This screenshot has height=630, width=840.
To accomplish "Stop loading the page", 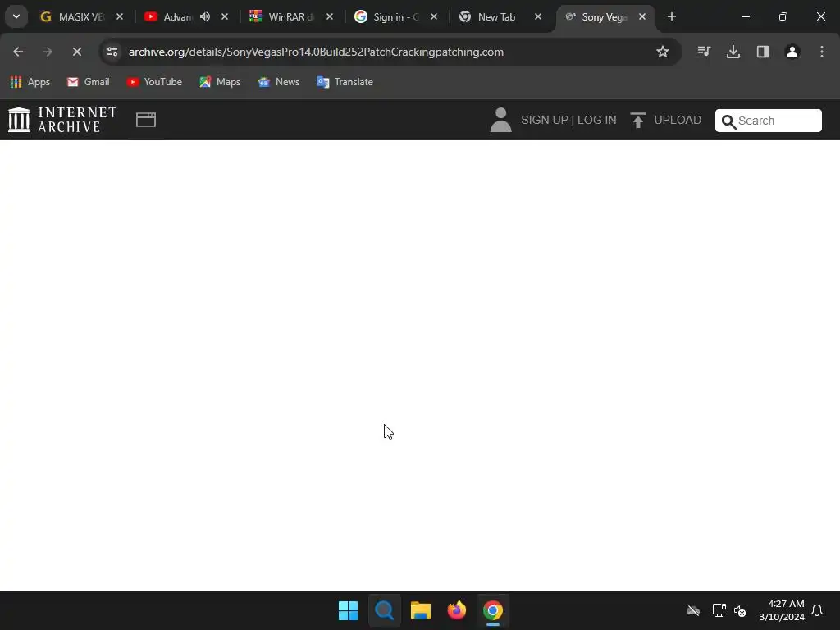I will [77, 52].
